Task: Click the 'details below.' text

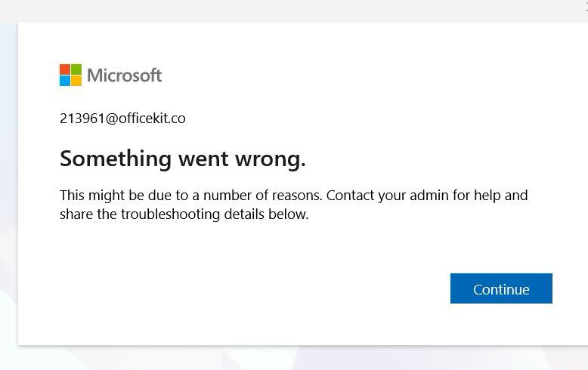Action: [x=266, y=214]
